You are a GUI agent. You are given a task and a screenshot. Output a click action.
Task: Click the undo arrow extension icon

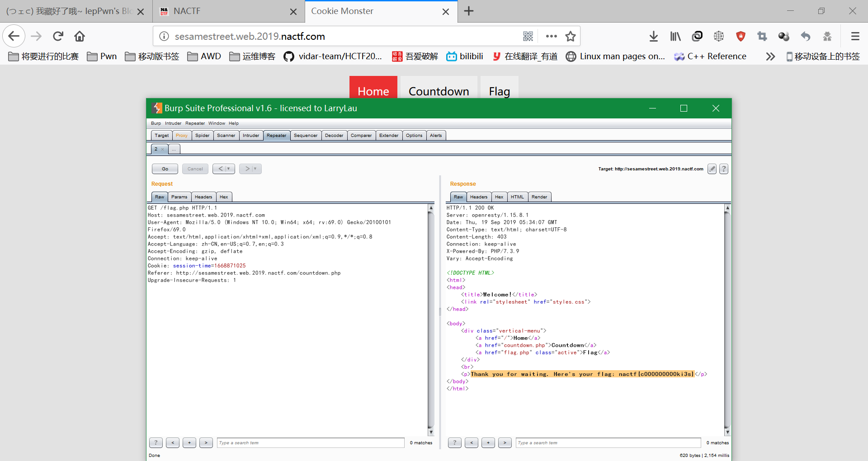(x=806, y=36)
